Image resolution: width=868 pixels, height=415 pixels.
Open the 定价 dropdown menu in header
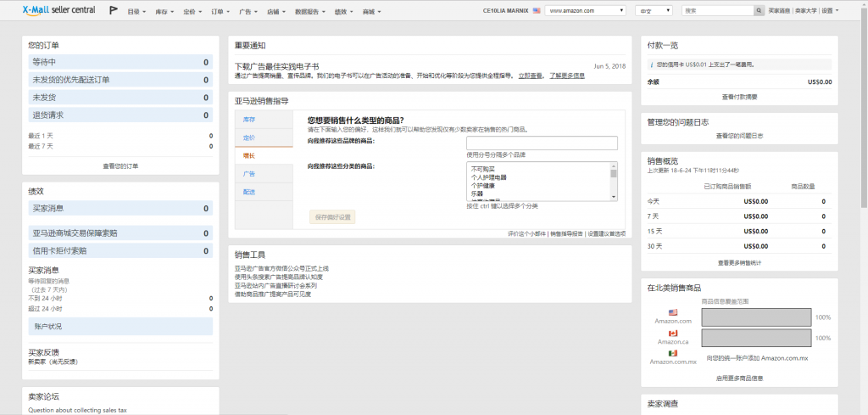pyautogui.click(x=192, y=12)
